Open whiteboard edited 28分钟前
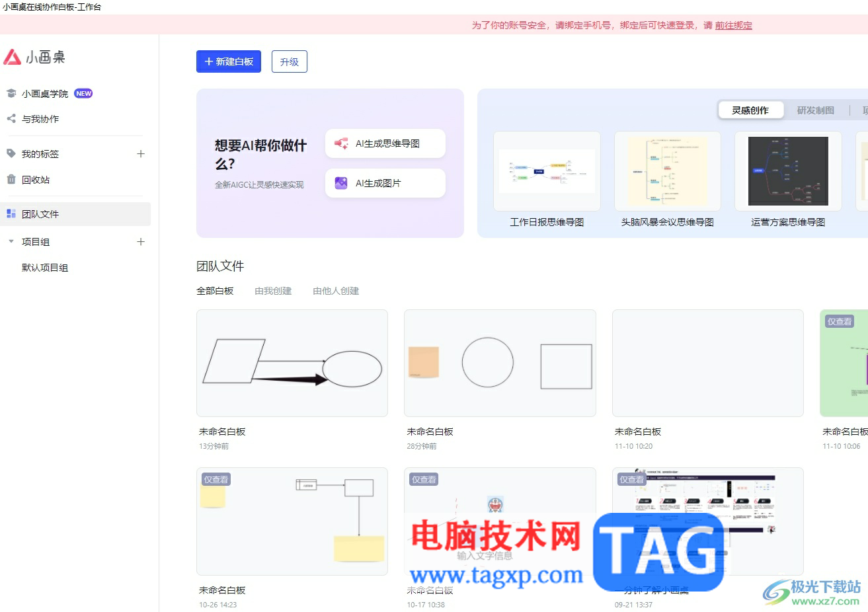This screenshot has width=868, height=612. coord(500,363)
